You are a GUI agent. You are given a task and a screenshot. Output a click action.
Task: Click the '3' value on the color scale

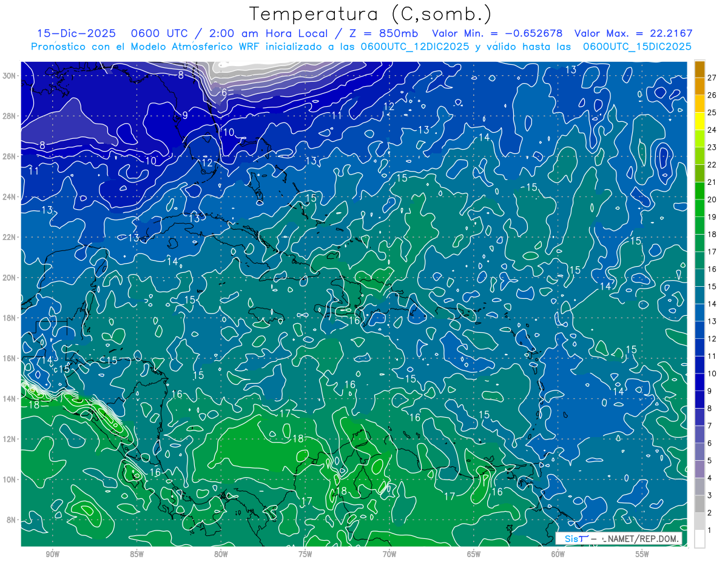pyautogui.click(x=710, y=496)
